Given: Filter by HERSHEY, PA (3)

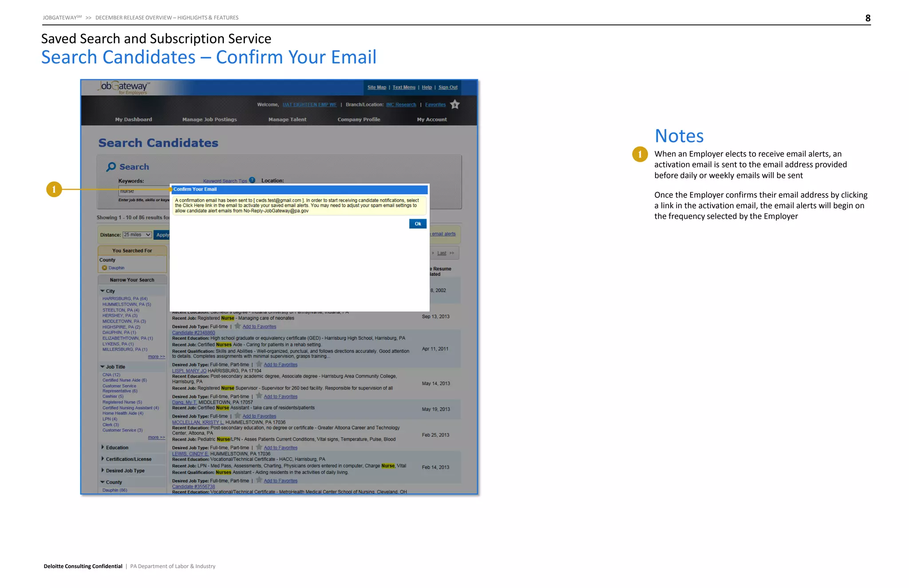Looking at the screenshot, I should point(120,316).
